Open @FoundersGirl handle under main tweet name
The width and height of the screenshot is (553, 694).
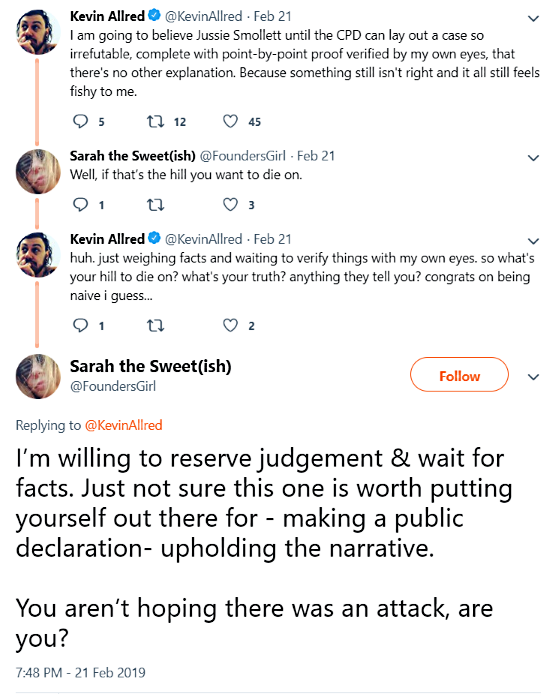tap(113, 386)
